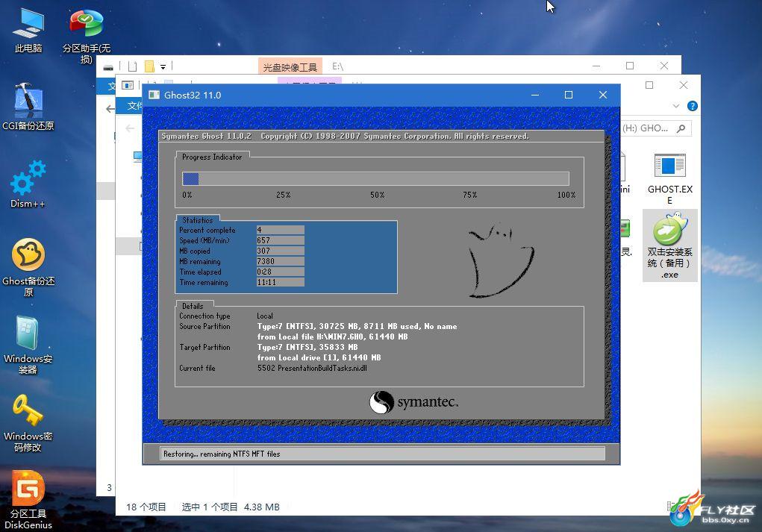
Task: Click the Percent complete value 4
Action: click(x=281, y=230)
